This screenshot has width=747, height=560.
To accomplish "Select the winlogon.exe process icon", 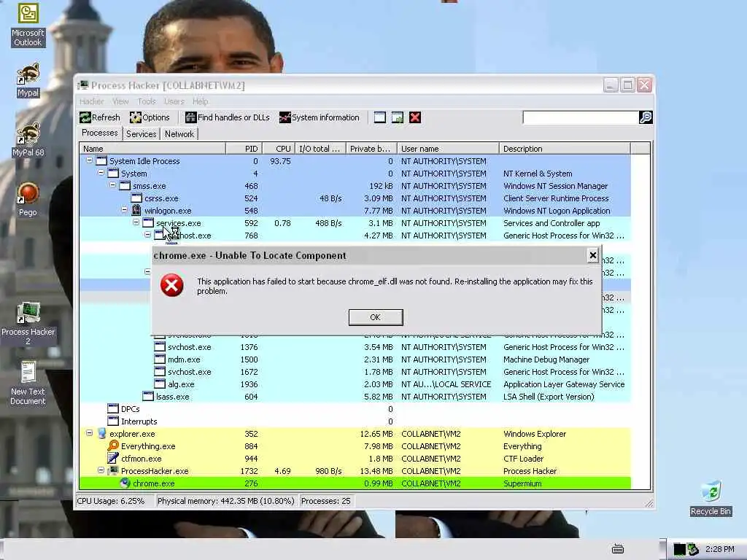I will [x=136, y=211].
